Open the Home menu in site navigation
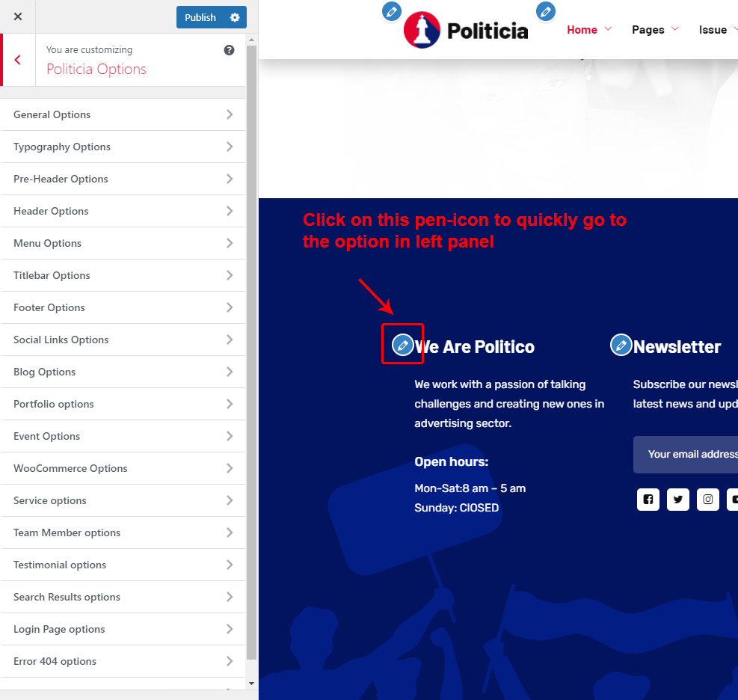 pos(582,30)
